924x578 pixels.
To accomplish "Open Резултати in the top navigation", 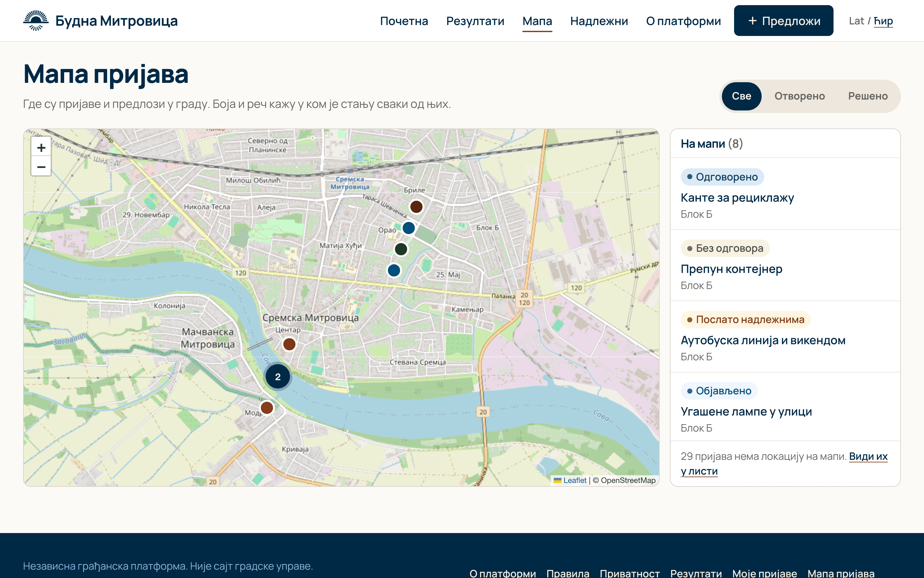I will click(475, 21).
